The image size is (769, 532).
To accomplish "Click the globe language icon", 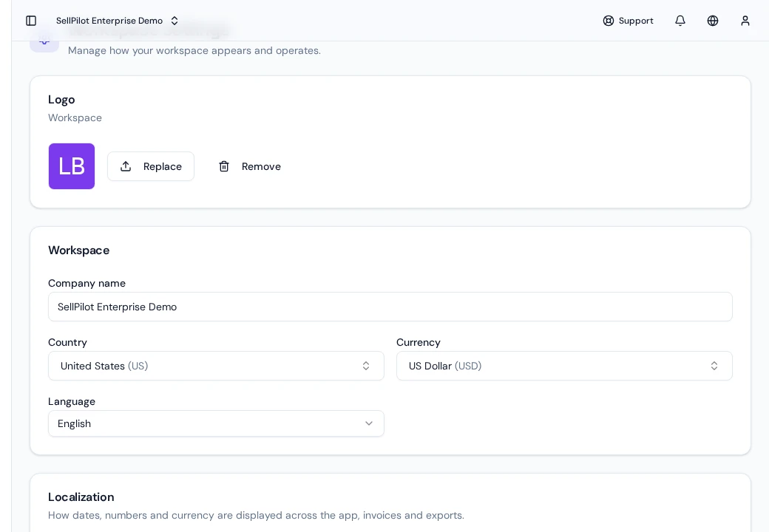I will [x=713, y=21].
